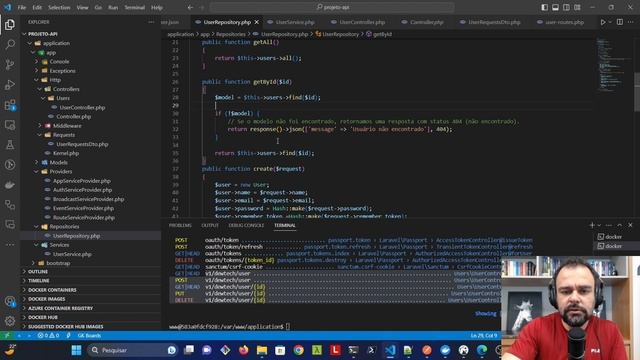This screenshot has width=640, height=360.
Task: Click the Ln 29, Col 9 status indicator
Action: pos(484,336)
